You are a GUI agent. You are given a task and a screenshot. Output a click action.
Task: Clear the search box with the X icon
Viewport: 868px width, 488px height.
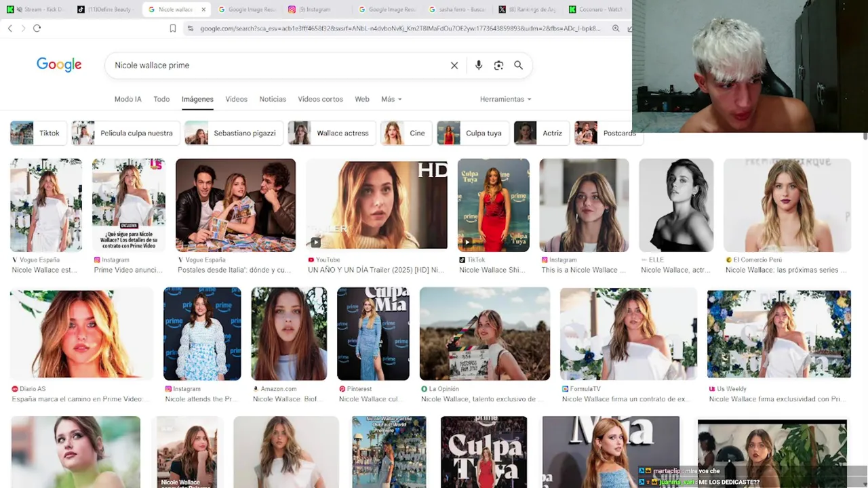click(454, 65)
